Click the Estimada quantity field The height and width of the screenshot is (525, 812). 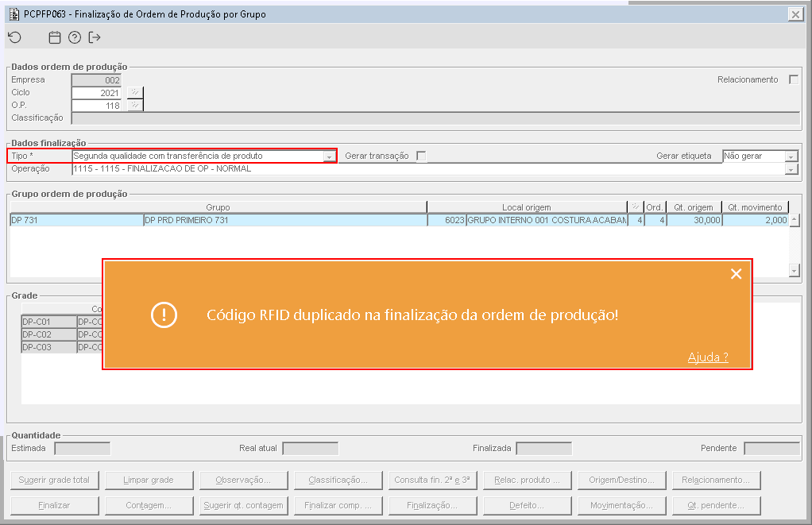pos(83,449)
